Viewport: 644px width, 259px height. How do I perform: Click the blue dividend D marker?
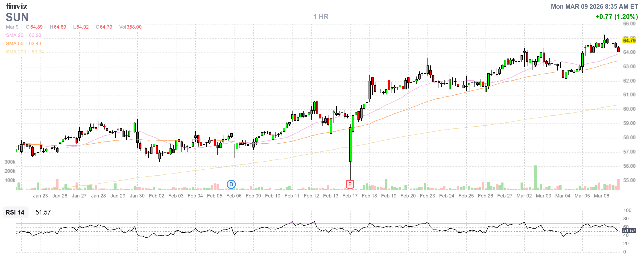coord(231,185)
